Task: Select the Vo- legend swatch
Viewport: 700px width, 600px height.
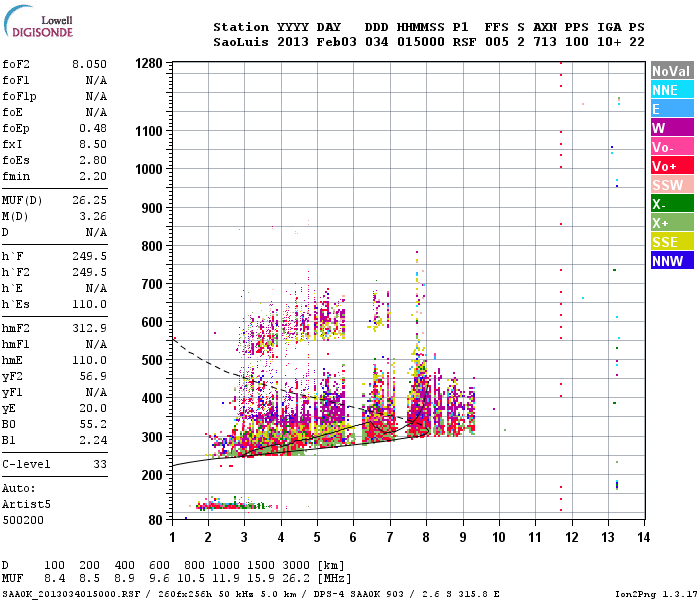Action: 672,147
